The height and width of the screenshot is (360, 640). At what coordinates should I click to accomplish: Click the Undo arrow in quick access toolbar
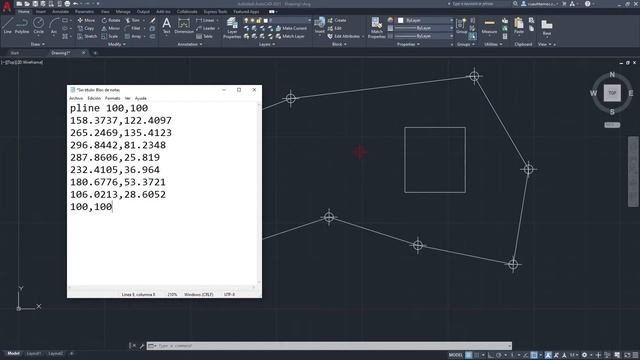[76, 4]
